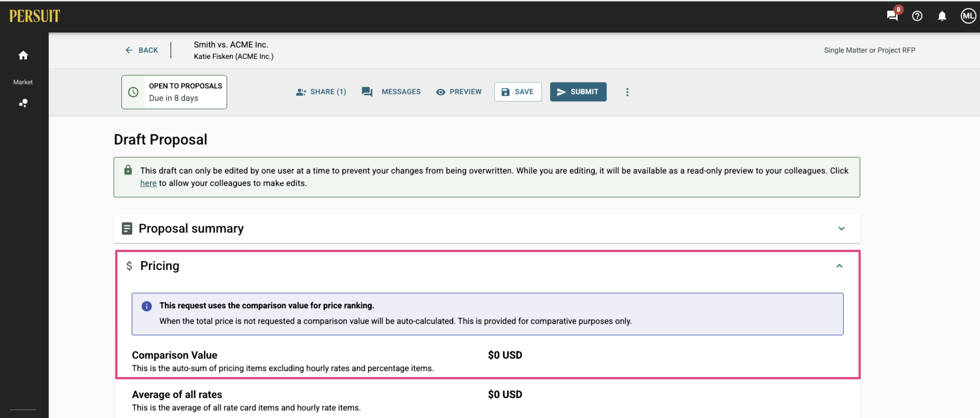Click 'Due in 8 days' text
Viewport: 980px width, 418px height.
[173, 98]
